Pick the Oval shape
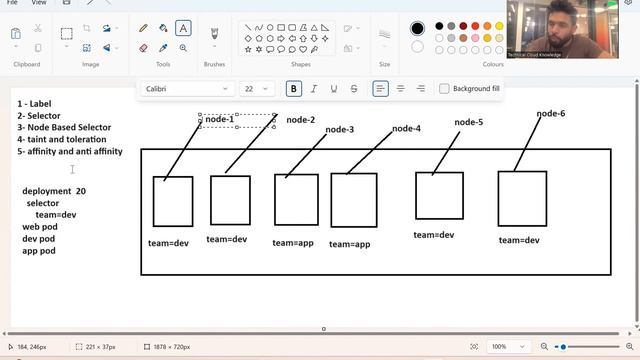Screen dimensions: 640x360 pos(270,28)
